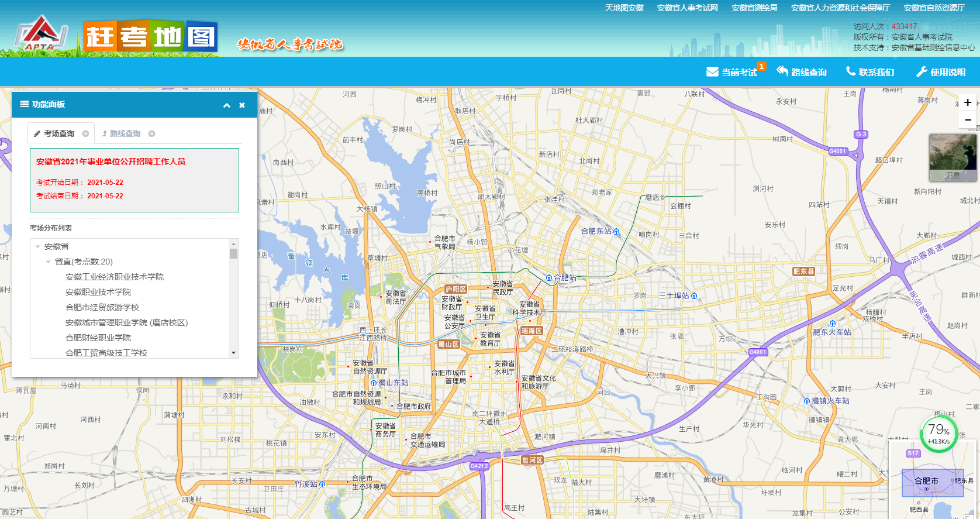The width and height of the screenshot is (980, 519).
Task: Click the 肥东火车站 station icon
Action: coord(833,324)
